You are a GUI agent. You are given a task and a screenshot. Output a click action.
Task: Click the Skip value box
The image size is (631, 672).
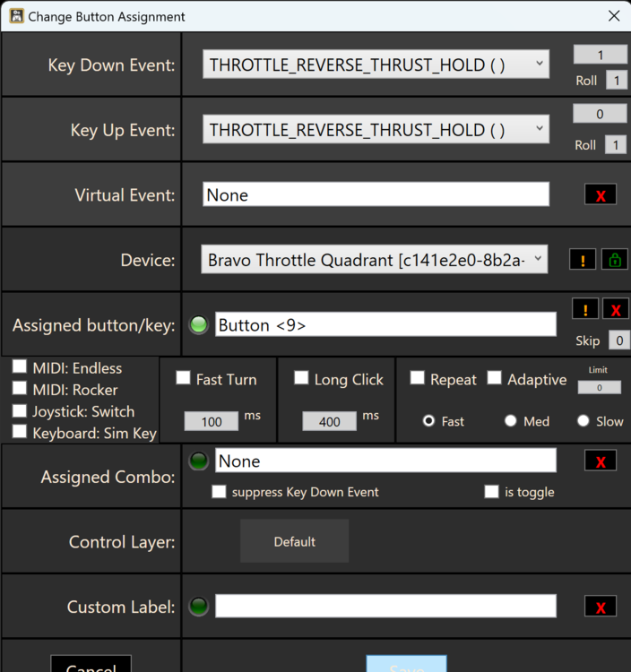(618, 340)
